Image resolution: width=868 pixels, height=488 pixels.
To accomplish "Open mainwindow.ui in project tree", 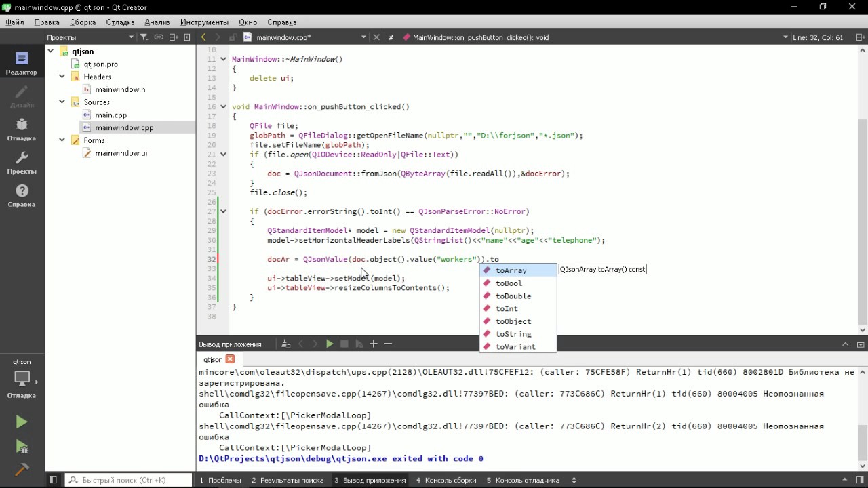I will (121, 153).
